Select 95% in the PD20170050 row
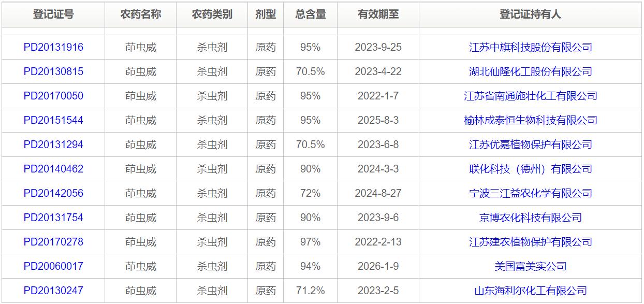Screen dimensions: 644x304 (311, 96)
